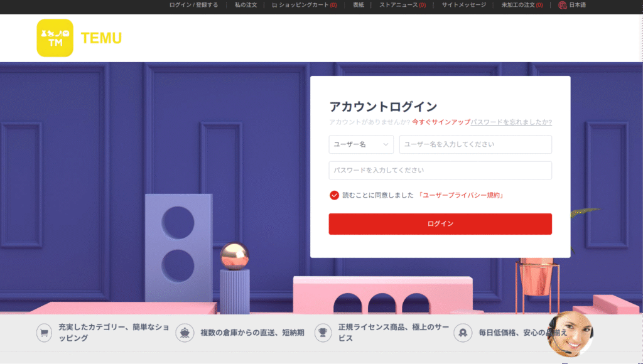The image size is (643, 364).
Task: Uncheck the privacy agreement checkbox
Action: tap(334, 195)
